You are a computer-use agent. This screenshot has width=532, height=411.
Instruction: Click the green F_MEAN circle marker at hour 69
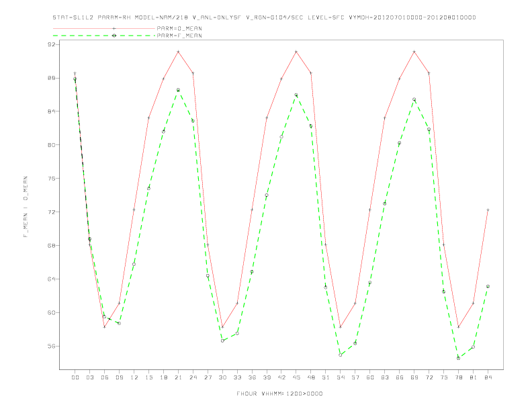click(x=414, y=99)
